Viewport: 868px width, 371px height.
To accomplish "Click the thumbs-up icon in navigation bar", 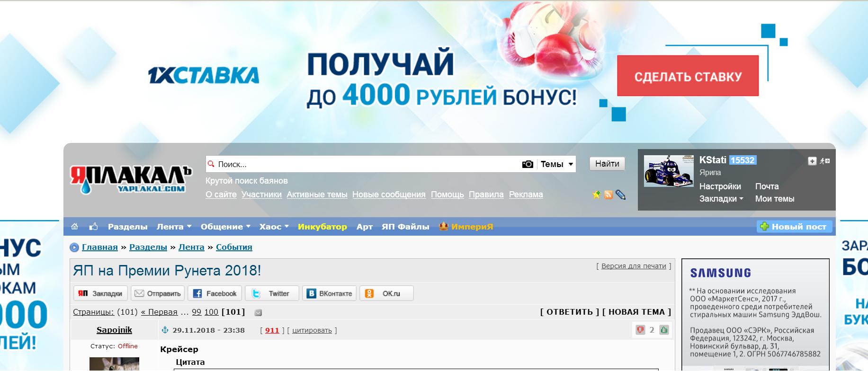I will [93, 227].
